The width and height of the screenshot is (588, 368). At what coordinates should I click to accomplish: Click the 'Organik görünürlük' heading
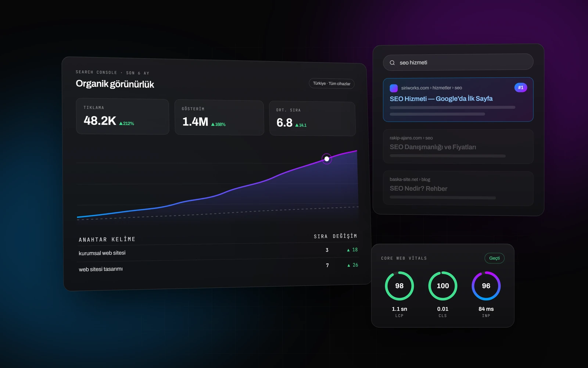[x=115, y=84]
